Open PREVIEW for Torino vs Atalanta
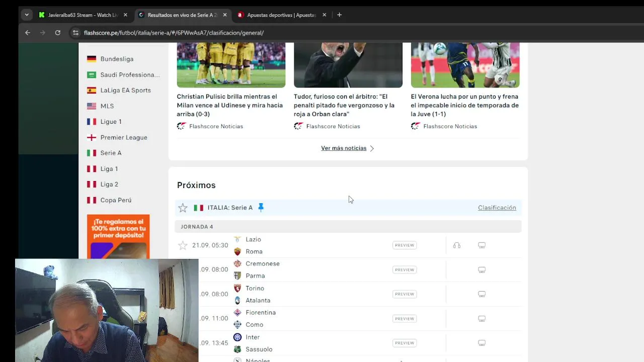The height and width of the screenshot is (362, 644). [405, 294]
